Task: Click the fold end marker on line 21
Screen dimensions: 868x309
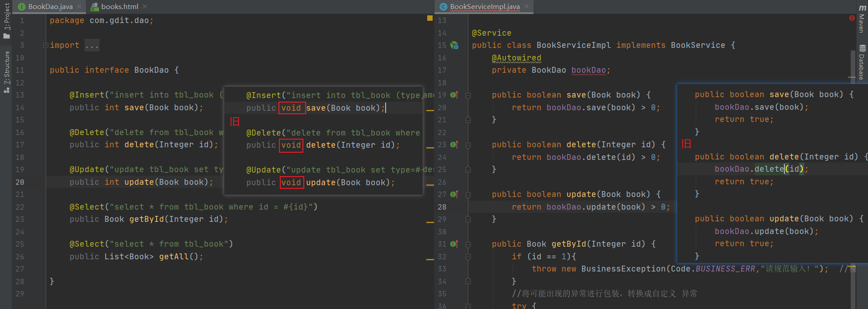Action: pyautogui.click(x=468, y=120)
